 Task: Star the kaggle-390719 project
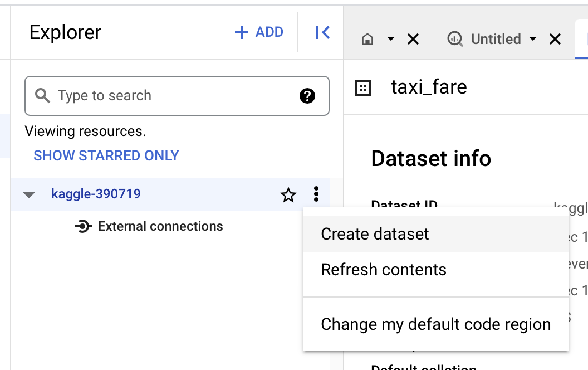point(288,194)
